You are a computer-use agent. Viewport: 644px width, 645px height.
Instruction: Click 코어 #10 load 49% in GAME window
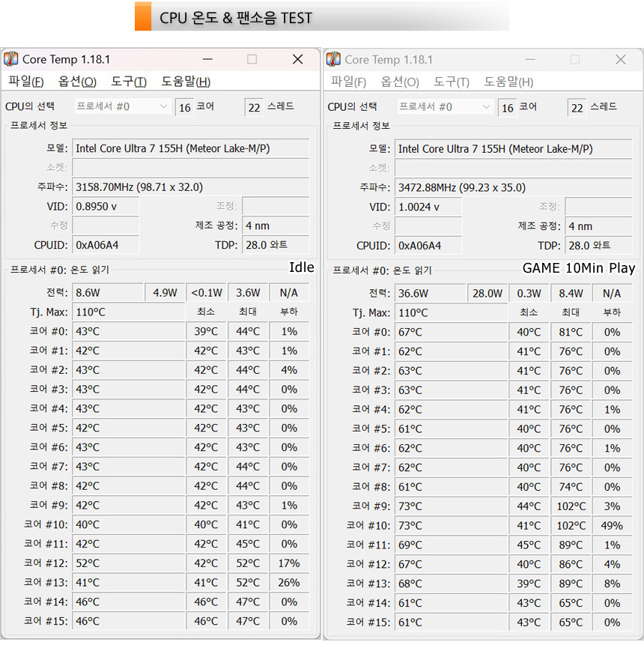[x=612, y=525]
